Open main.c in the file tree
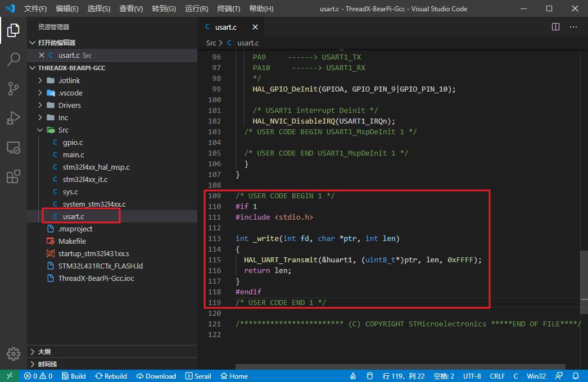Image resolution: width=588 pixels, height=382 pixels. coord(74,155)
